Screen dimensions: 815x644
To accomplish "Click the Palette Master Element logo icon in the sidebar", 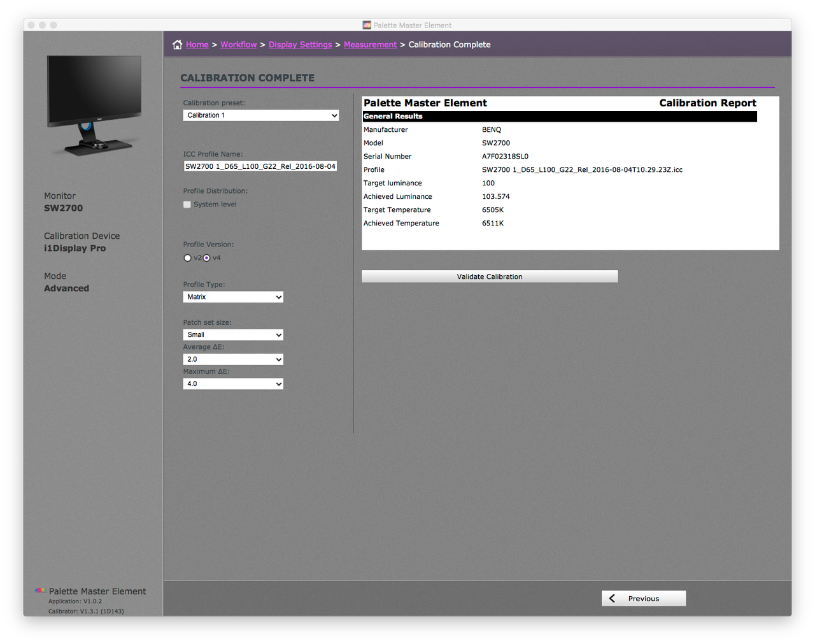I will click(x=41, y=590).
